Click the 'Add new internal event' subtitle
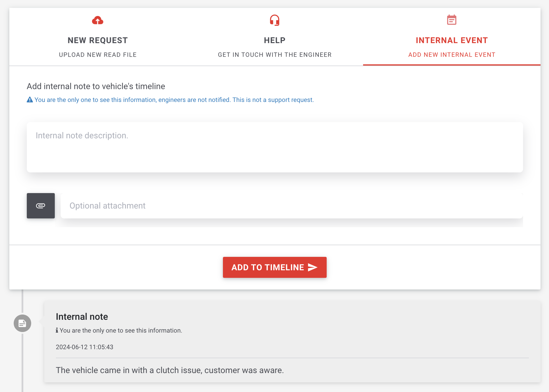The image size is (549, 392). 452,55
